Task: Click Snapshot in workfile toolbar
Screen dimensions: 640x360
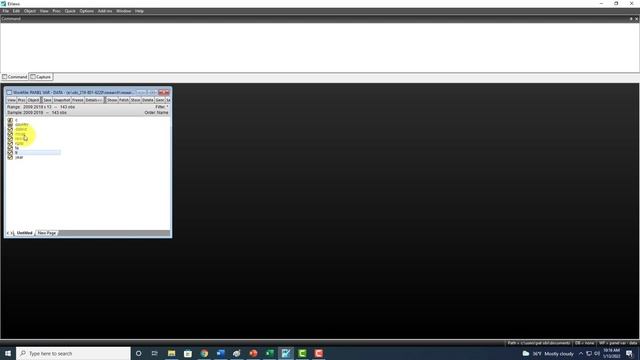Action: [62, 100]
